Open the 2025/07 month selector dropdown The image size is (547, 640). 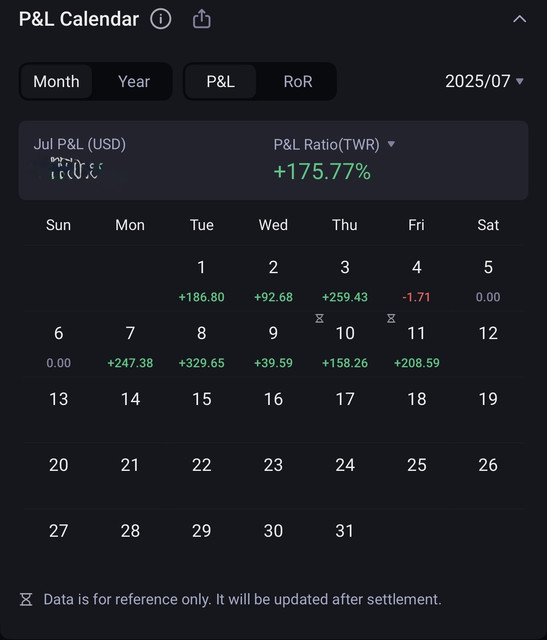(484, 81)
